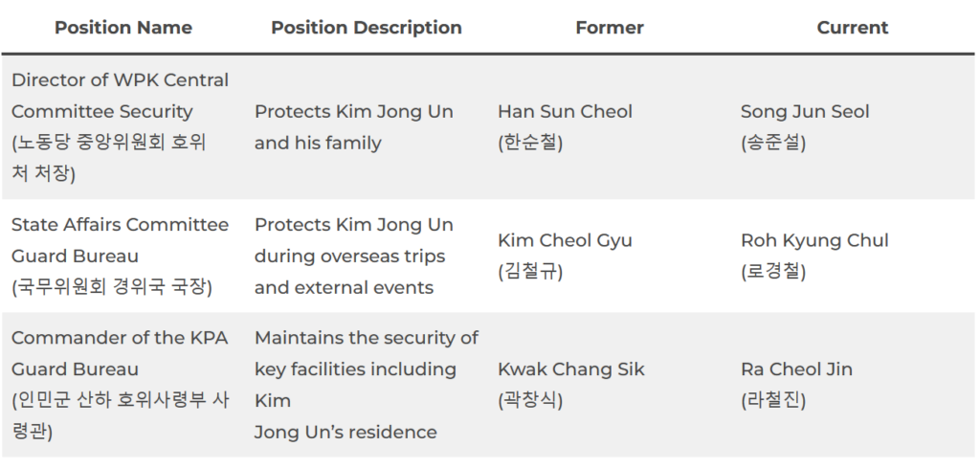The height and width of the screenshot is (469, 980).
Task: Select the name Kim Cheol Gyu
Action: click(565, 240)
